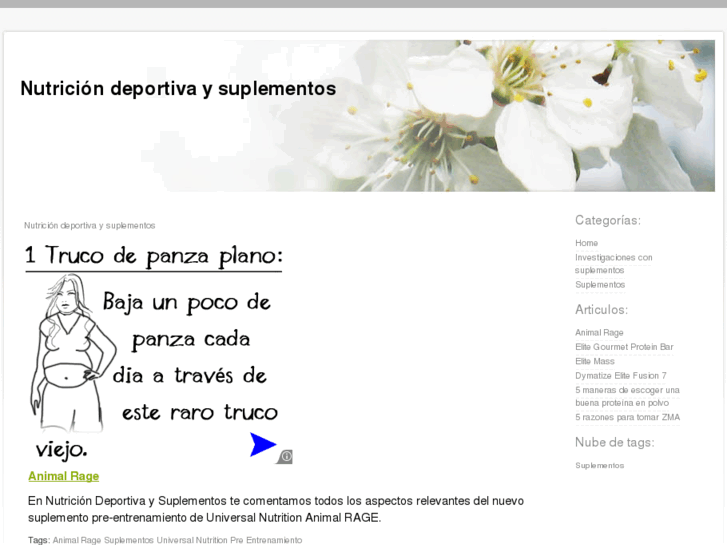Click the blue arrow in the ad
This screenshot has height=545, width=727.
[x=262, y=444]
